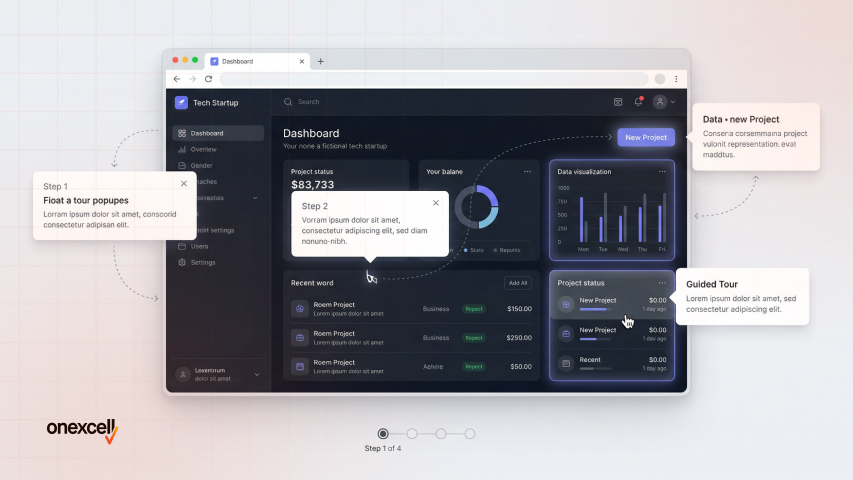Reload the page with refresh icon

[208, 79]
